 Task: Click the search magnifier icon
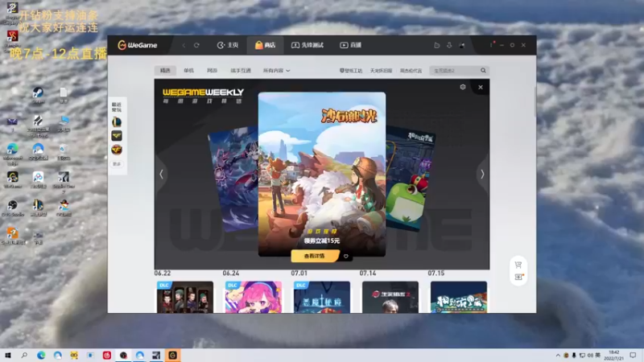484,71
